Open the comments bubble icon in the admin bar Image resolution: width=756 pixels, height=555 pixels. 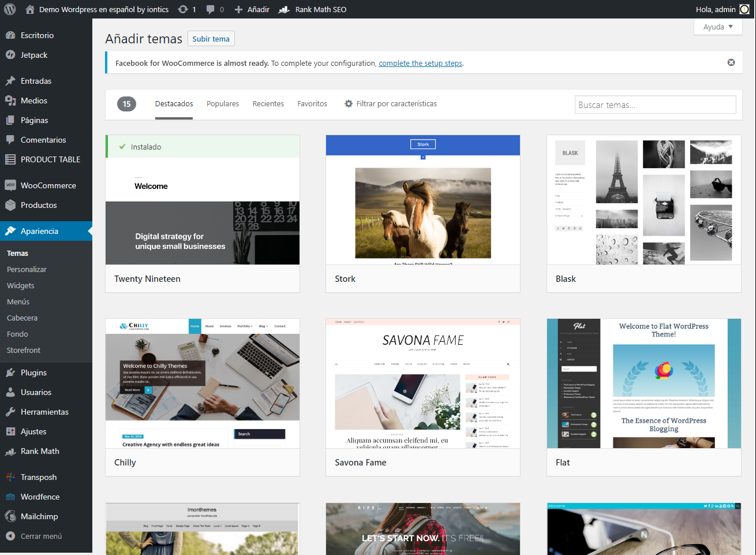(211, 9)
